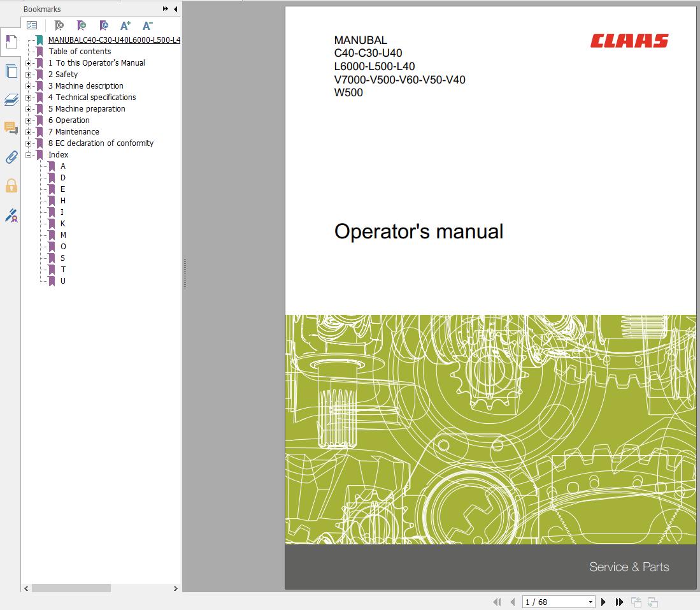The image size is (700, 610).
Task: Select the 'Table of contents' bookmark
Action: (80, 52)
